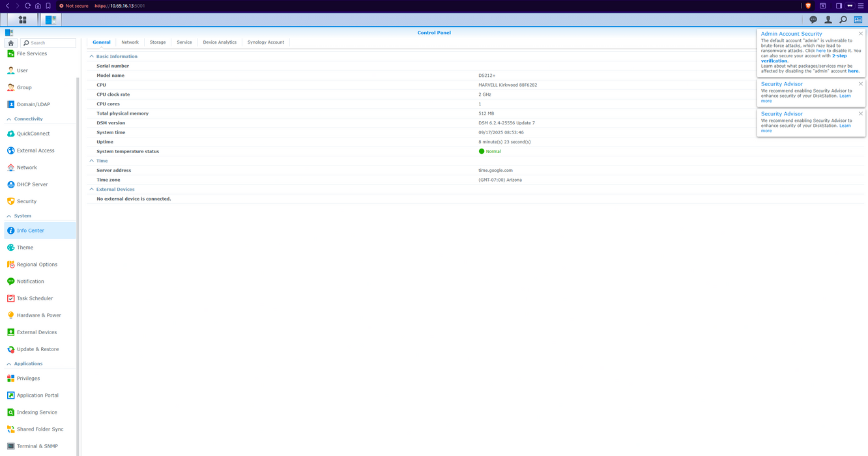Click 'here' link to disable admin

point(820,51)
